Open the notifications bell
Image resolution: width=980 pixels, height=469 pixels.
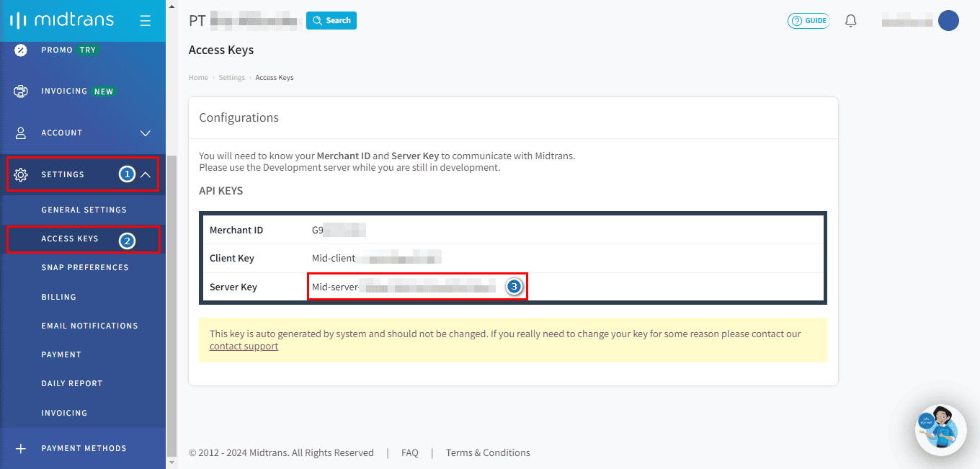(x=851, y=21)
